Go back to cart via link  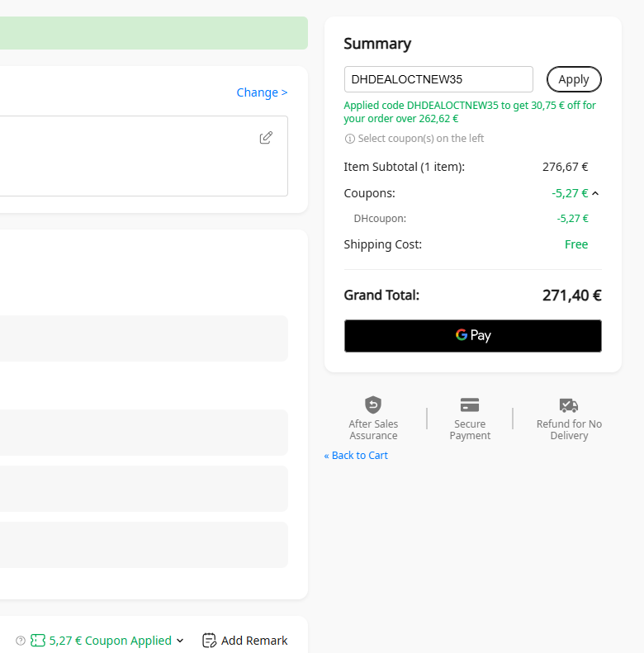[356, 456]
